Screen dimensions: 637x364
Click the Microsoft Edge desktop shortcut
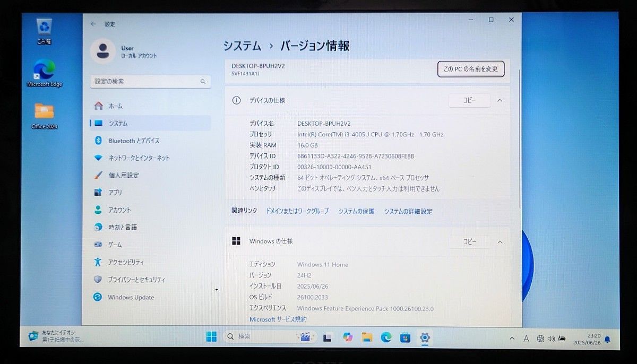45,73
